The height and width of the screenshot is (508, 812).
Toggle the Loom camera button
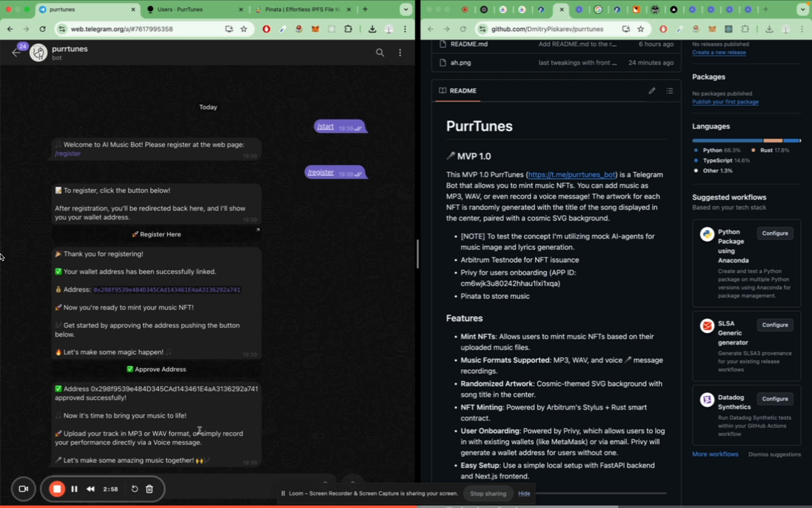(24, 489)
